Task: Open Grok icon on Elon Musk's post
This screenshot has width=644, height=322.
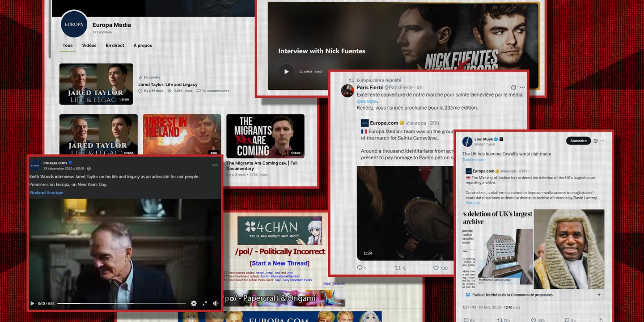Action: coord(595,141)
